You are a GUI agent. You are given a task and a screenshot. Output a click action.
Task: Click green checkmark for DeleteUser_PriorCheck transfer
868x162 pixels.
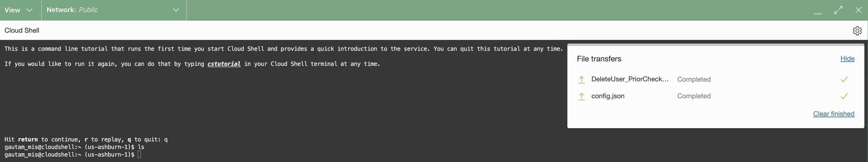844,79
